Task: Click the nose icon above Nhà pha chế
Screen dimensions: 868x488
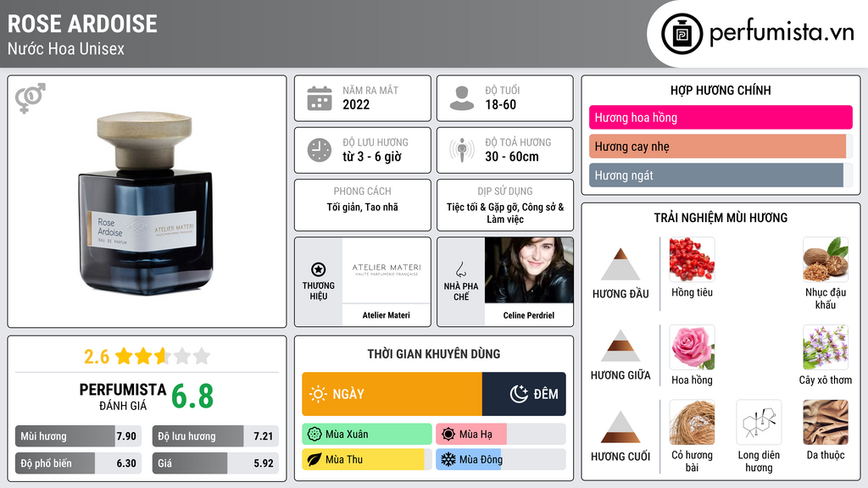Action: (x=460, y=269)
